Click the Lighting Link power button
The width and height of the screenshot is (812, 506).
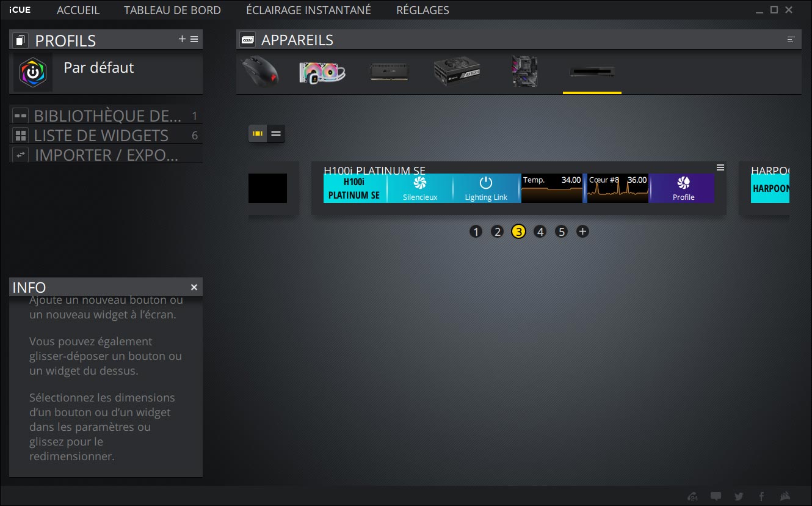tap(486, 188)
